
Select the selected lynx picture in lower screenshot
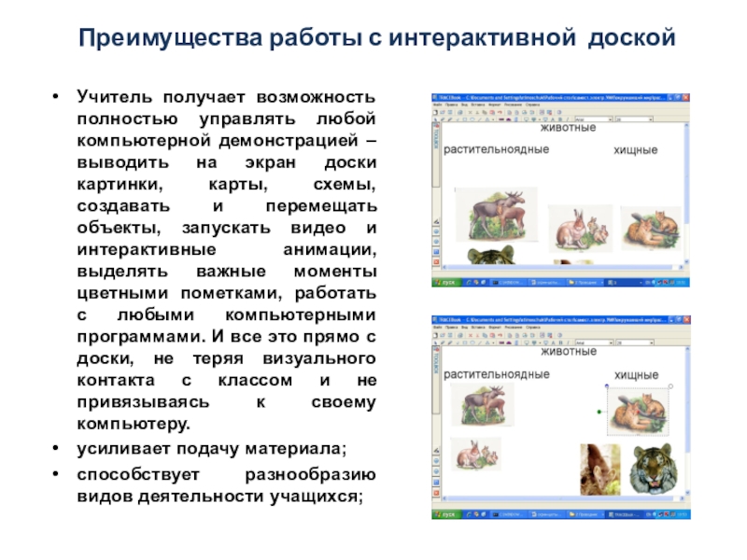click(x=639, y=412)
